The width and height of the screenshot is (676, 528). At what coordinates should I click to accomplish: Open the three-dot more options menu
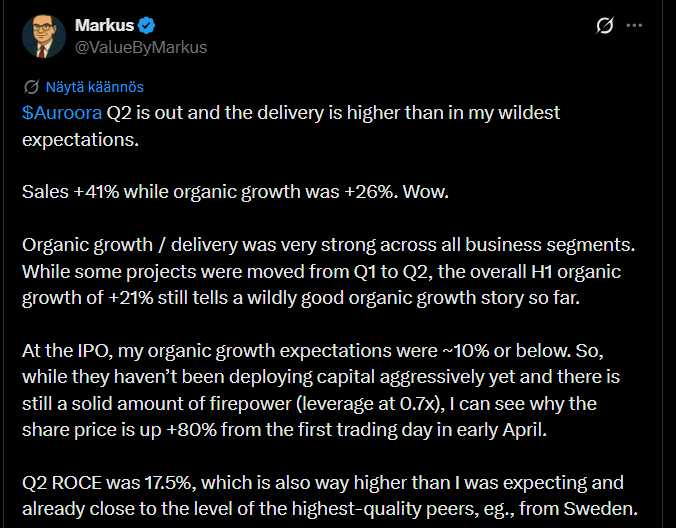coord(634,25)
